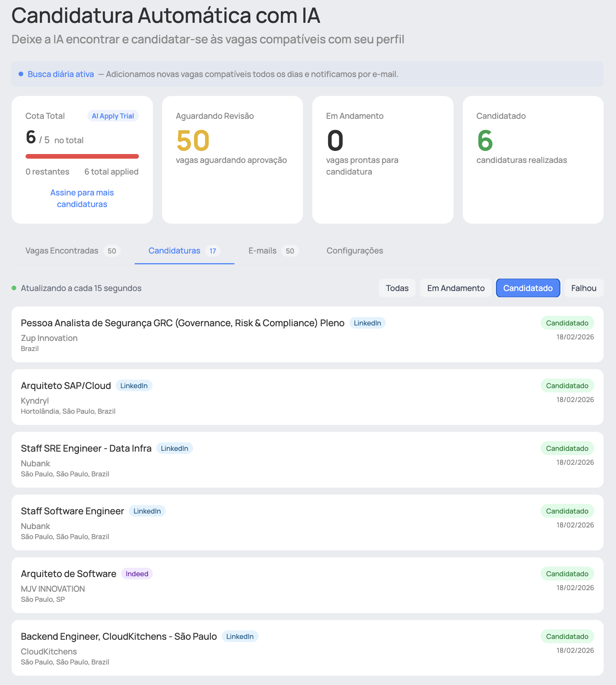Click LinkedIn badge on Arquiteto SAP/Cloud

coord(134,385)
